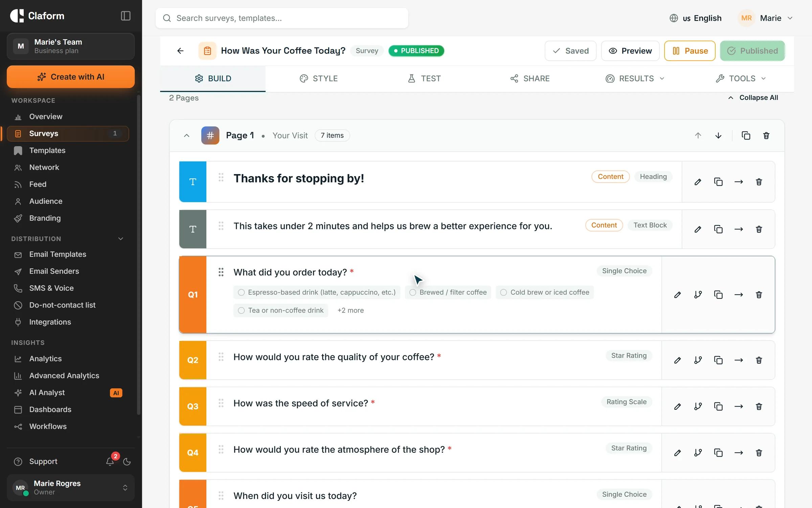The height and width of the screenshot is (508, 812).
Task: Duplicate question Q2
Action: pyautogui.click(x=718, y=360)
